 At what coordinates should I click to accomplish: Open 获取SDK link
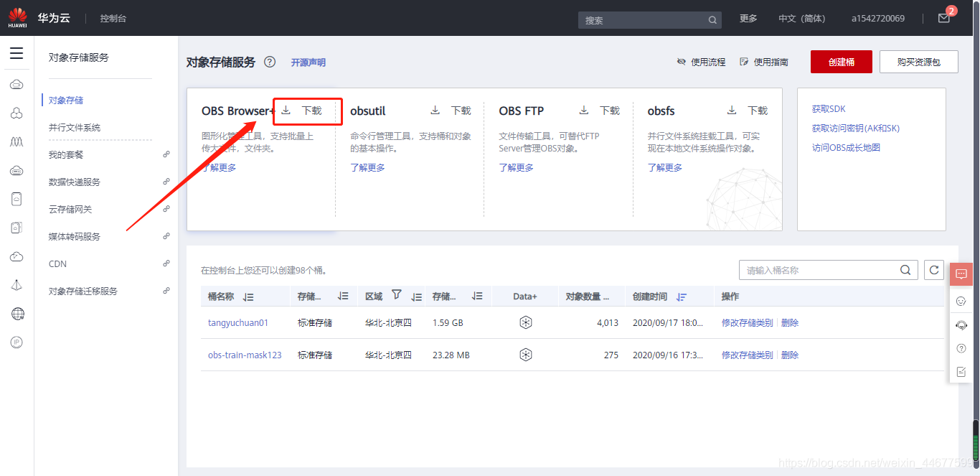(x=829, y=109)
